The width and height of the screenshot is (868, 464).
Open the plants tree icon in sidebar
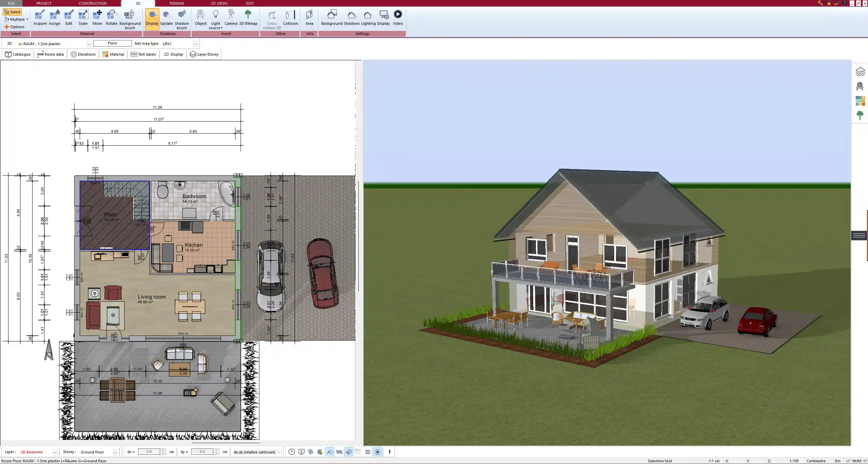point(860,115)
